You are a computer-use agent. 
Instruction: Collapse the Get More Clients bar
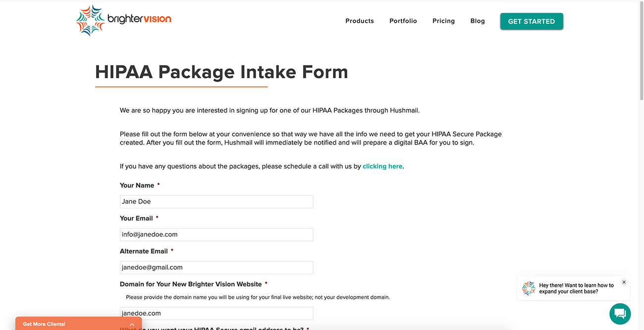point(131,324)
